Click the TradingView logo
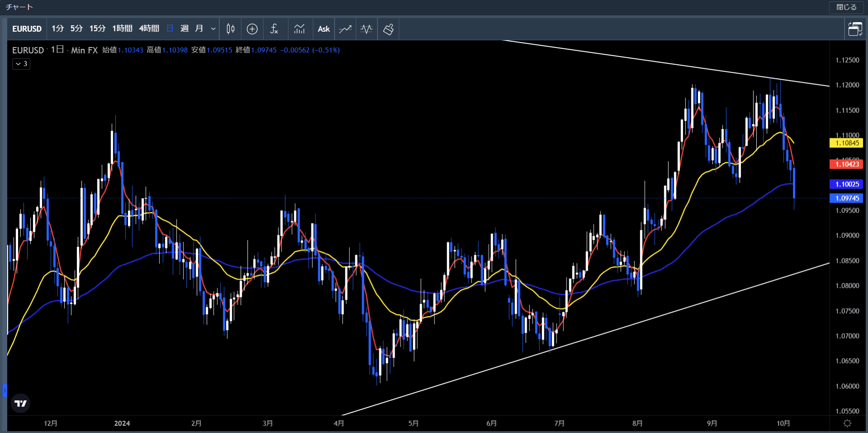The image size is (868, 433). tap(20, 403)
